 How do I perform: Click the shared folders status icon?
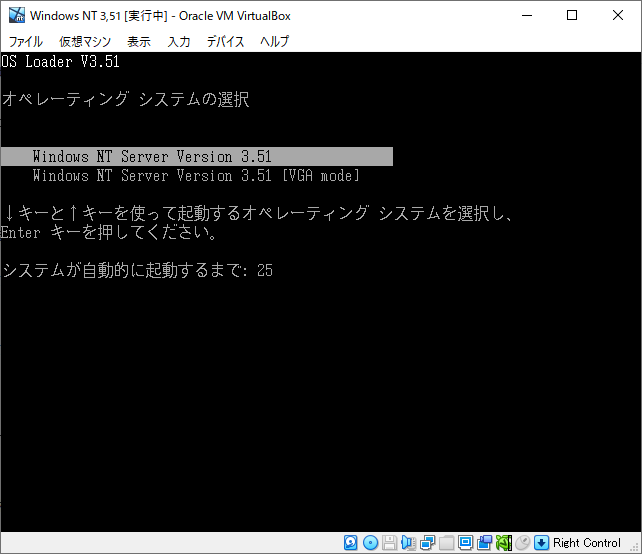[447, 543]
